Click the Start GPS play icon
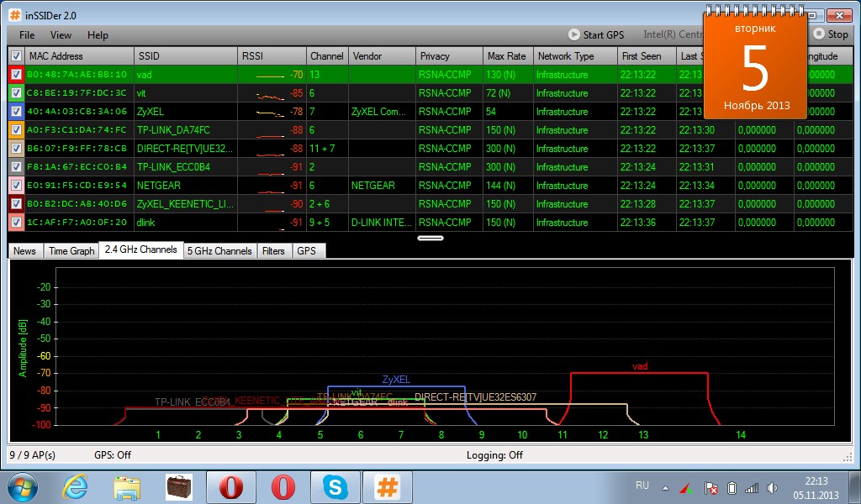This screenshot has height=504, width=861. 573,34
